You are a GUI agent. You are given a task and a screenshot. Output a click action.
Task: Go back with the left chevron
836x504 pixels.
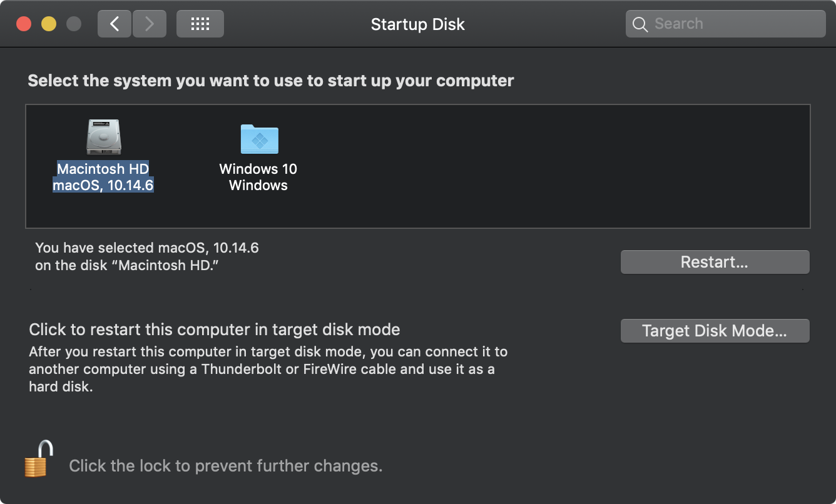[115, 24]
